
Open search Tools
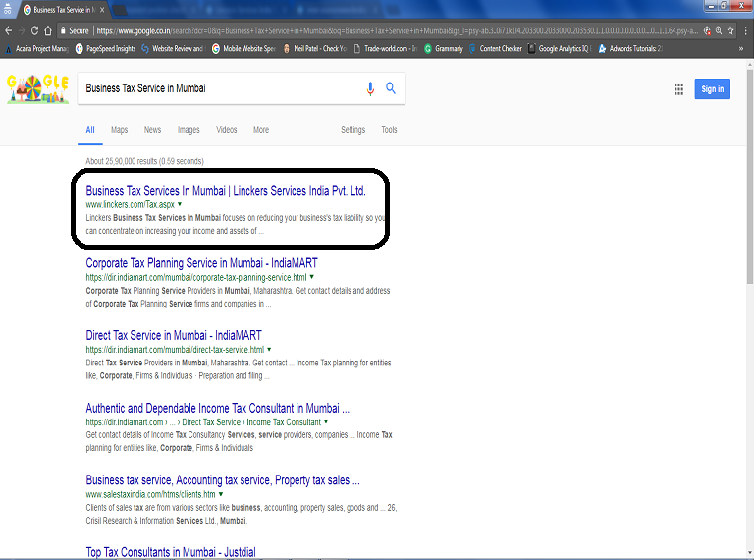(x=389, y=130)
